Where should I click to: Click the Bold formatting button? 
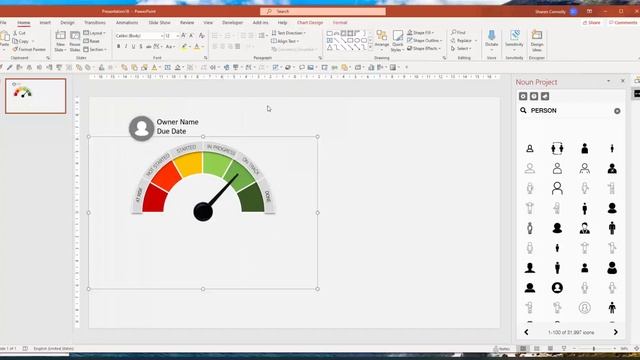118,47
